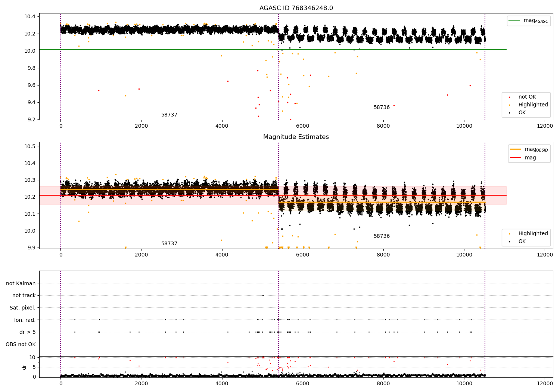The image size is (560, 392).
Task: Click the 'AGASC ID 768346248.0' plot title
Action: click(296, 8)
